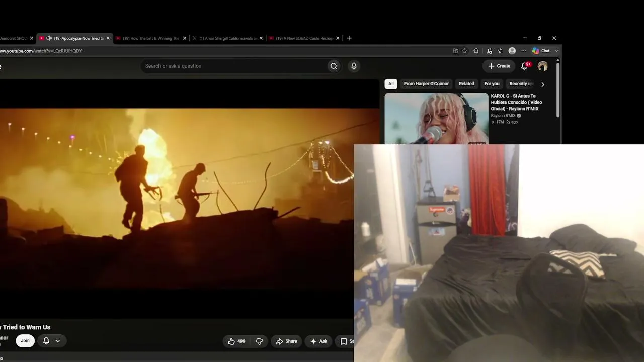Open the media control music-note icon
The height and width of the screenshot is (362, 644).
489,51
